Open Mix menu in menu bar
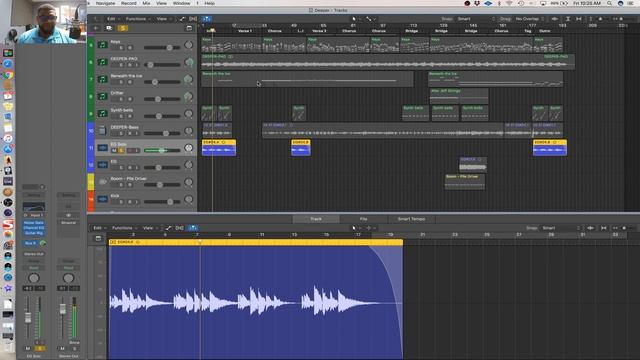 pos(146,3)
